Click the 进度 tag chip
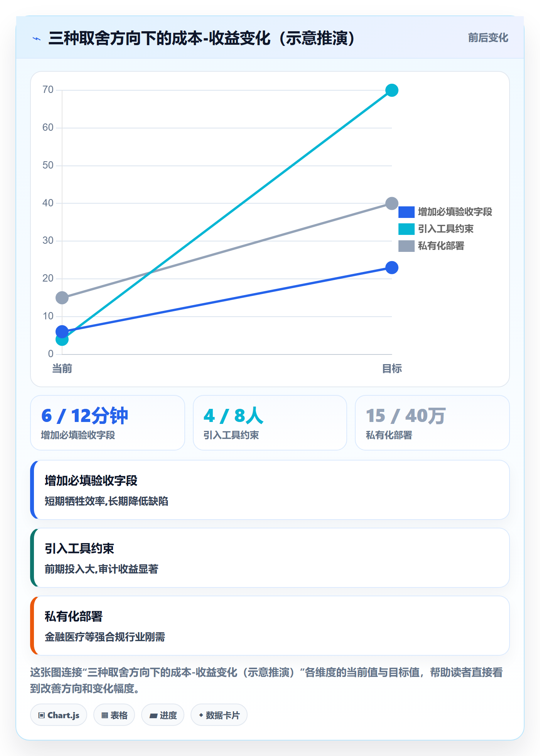Viewport: 540px width, 756px height. (163, 715)
